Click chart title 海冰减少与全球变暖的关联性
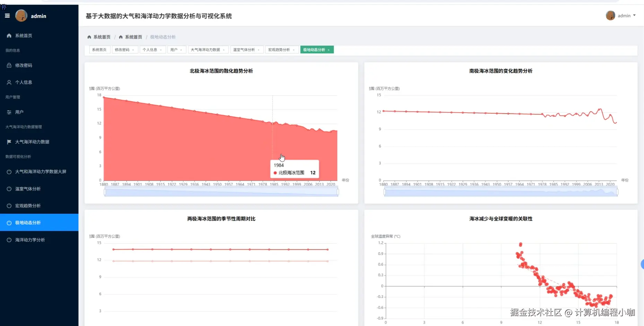The width and height of the screenshot is (644, 326). (x=501, y=219)
